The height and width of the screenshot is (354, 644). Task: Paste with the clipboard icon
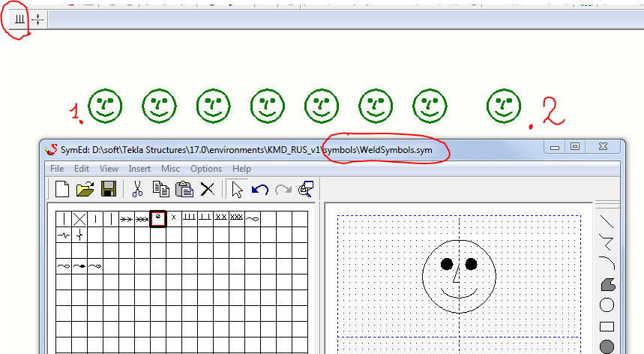click(x=184, y=189)
